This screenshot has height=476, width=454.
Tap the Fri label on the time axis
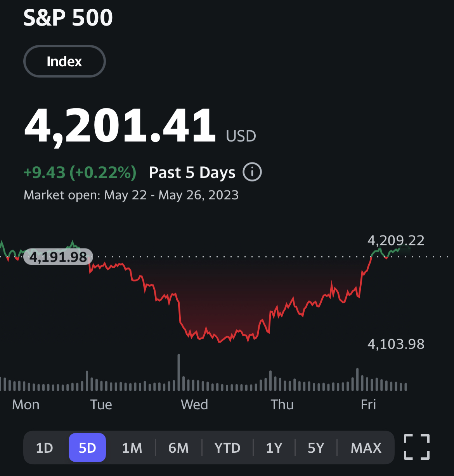(x=368, y=404)
